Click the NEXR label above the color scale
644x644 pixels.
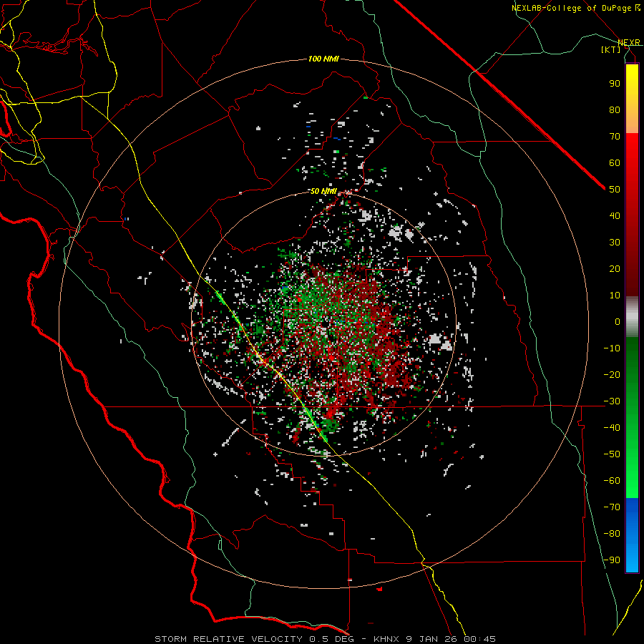click(629, 43)
